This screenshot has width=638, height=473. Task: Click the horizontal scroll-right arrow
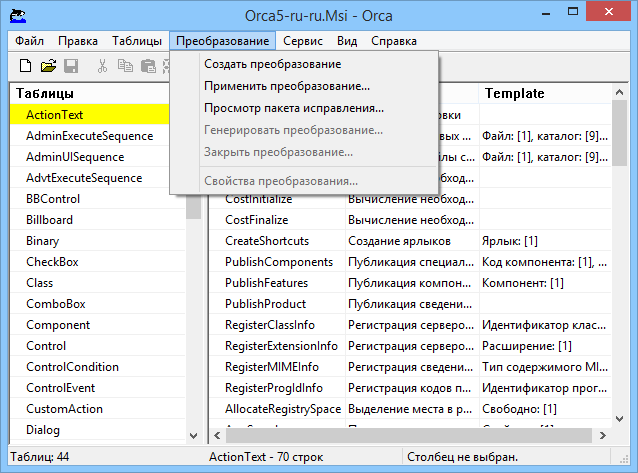click(x=603, y=436)
